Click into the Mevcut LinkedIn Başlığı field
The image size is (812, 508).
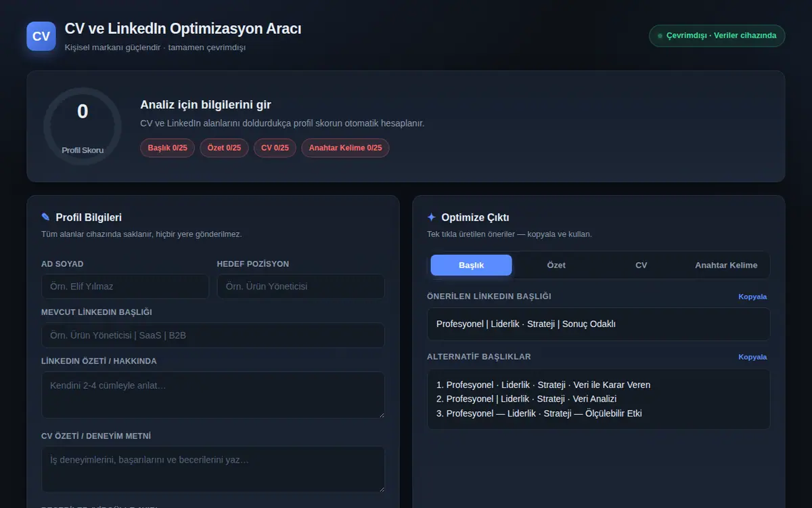[212, 335]
